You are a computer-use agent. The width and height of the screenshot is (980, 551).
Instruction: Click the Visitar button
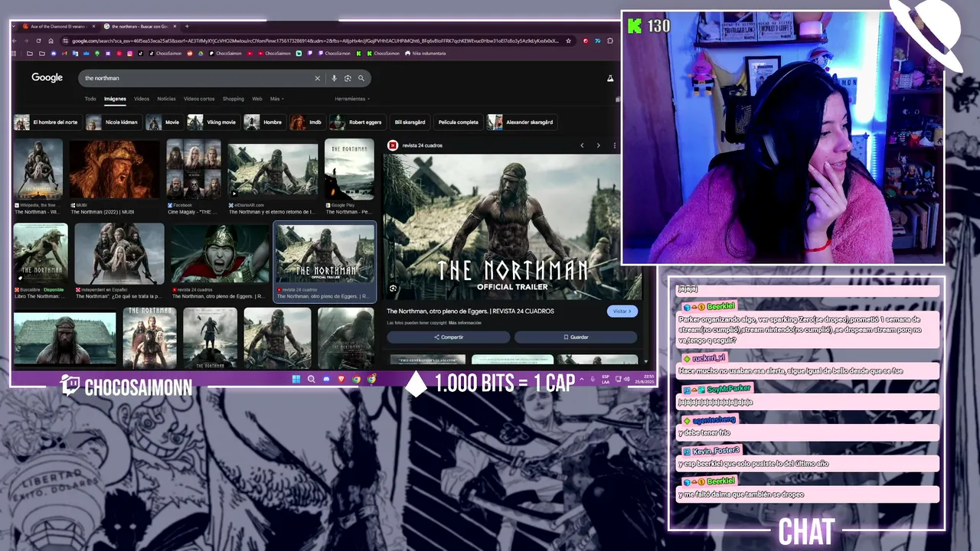pos(622,311)
